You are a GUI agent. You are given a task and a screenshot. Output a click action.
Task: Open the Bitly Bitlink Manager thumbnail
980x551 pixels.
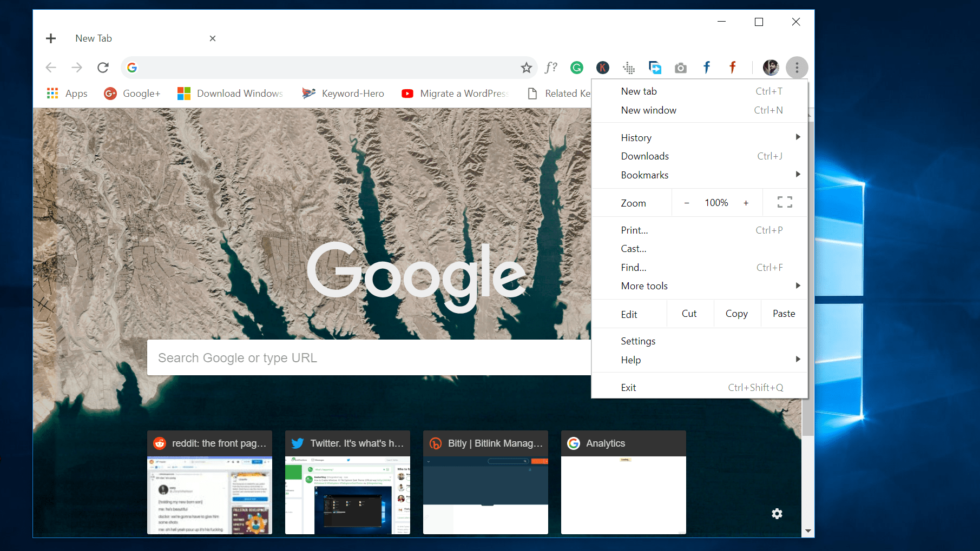(x=485, y=482)
